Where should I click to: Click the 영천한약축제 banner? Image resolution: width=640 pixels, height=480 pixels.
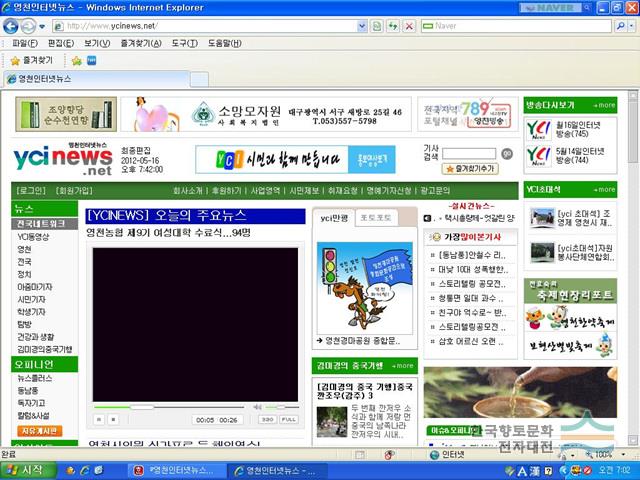(x=570, y=318)
